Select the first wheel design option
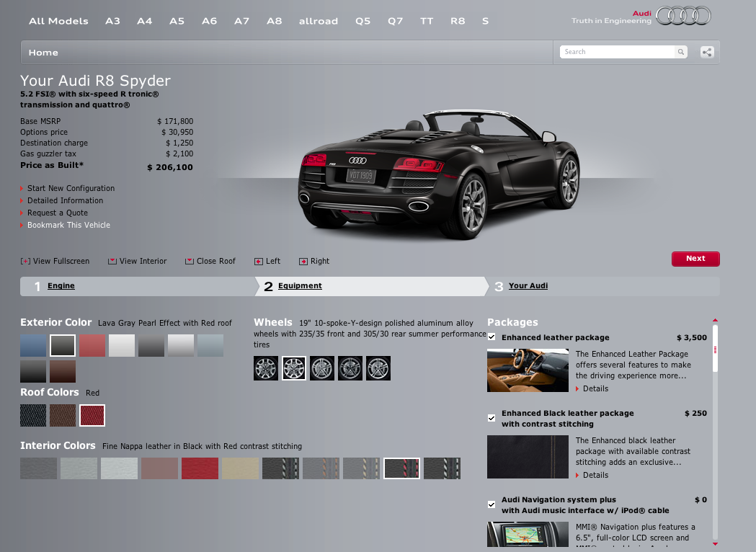Image resolution: width=756 pixels, height=552 pixels. [x=266, y=368]
